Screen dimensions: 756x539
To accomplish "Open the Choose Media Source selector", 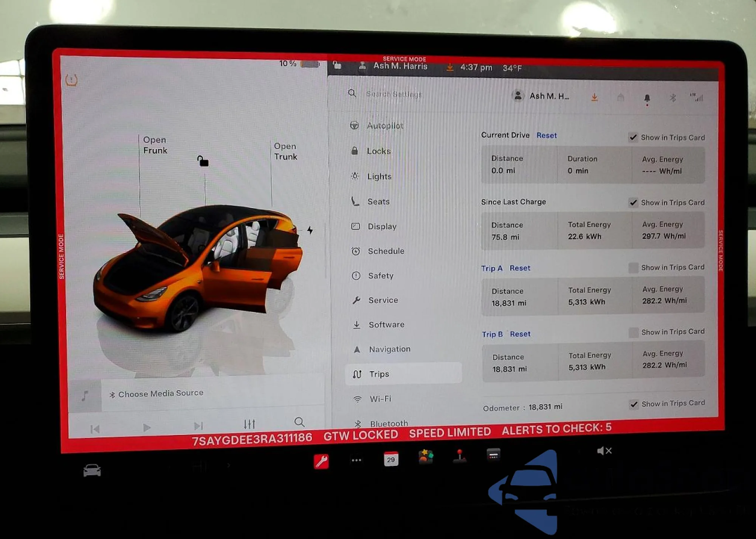I will tap(161, 394).
